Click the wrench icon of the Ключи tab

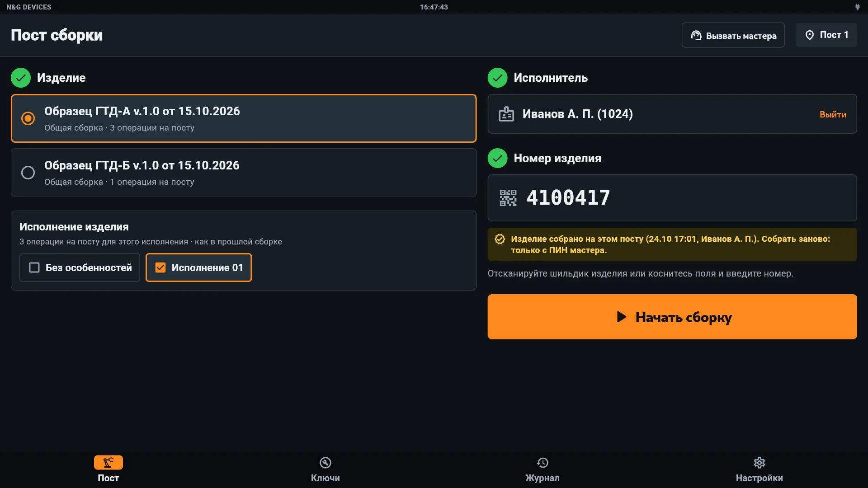(325, 463)
